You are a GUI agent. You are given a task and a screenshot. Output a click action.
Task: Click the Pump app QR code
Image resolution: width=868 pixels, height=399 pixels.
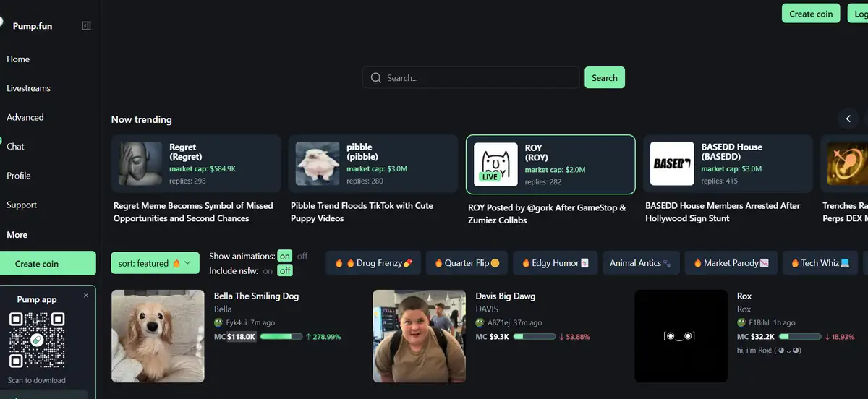coord(37,339)
